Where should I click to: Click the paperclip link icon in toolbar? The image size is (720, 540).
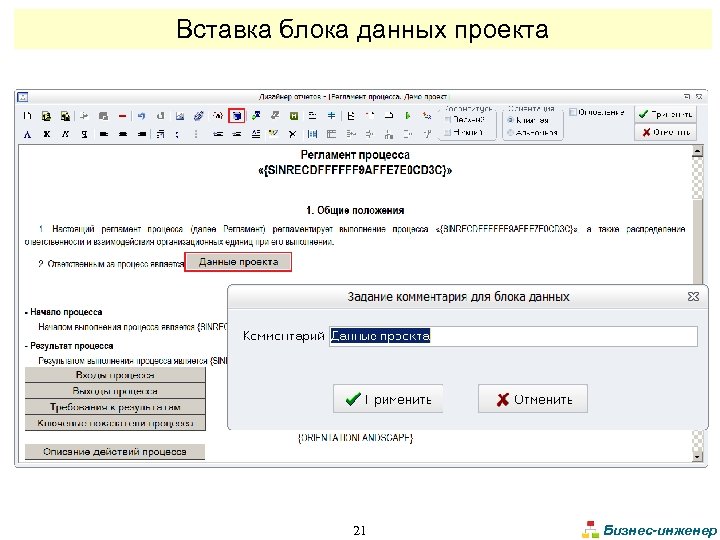[198, 116]
